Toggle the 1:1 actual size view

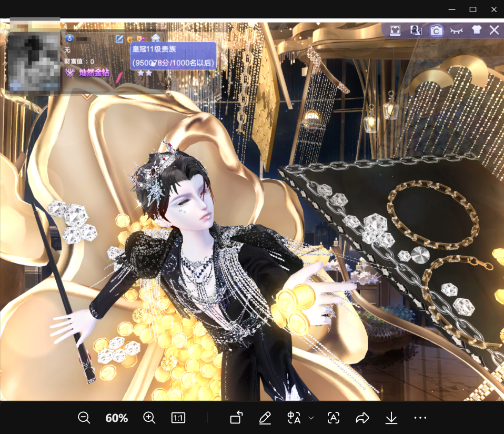tap(178, 418)
